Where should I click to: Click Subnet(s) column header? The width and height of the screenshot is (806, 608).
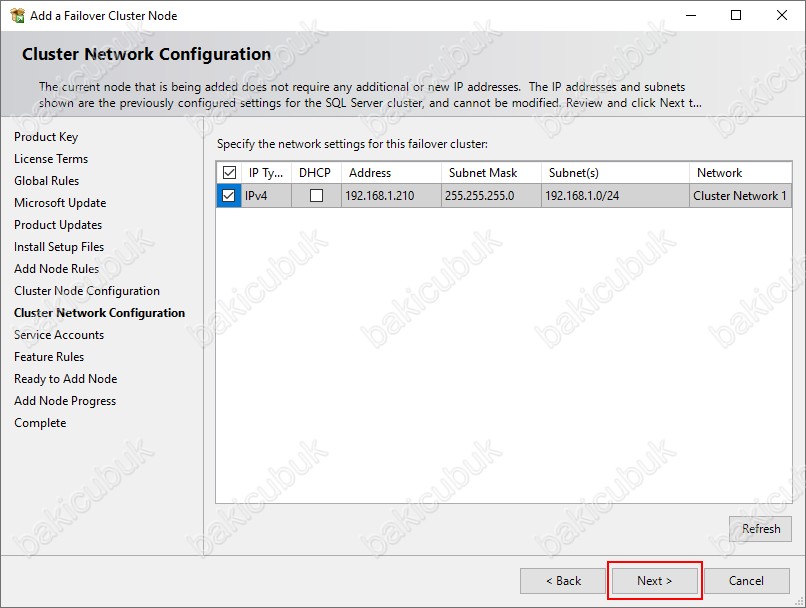(x=615, y=173)
